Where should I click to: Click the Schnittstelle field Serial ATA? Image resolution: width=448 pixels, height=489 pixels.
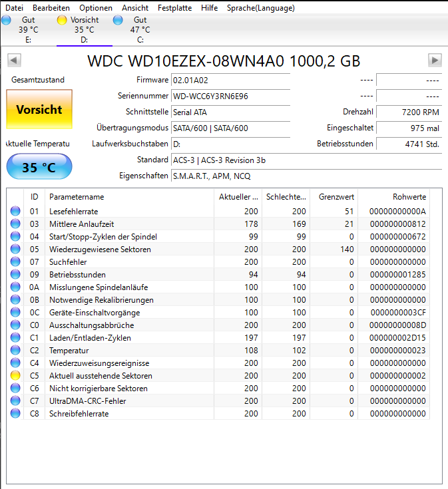(x=230, y=112)
